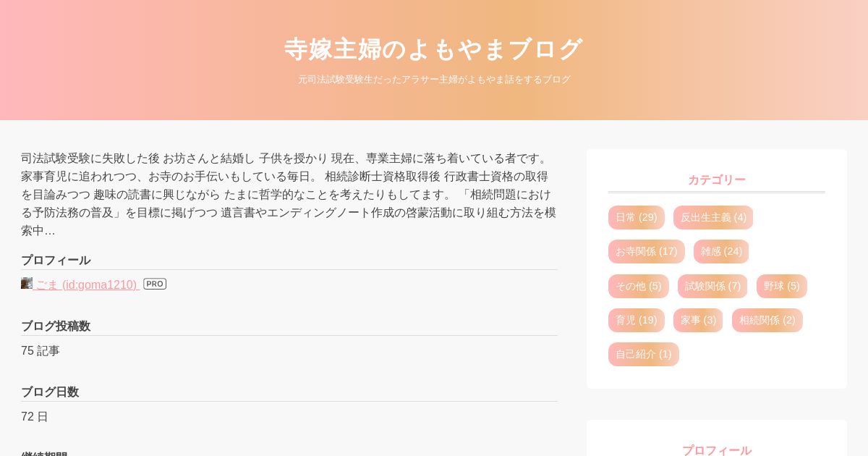Open the 自己紹介 (1) category tag
Image resolution: width=868 pixels, height=456 pixels.
[644, 354]
